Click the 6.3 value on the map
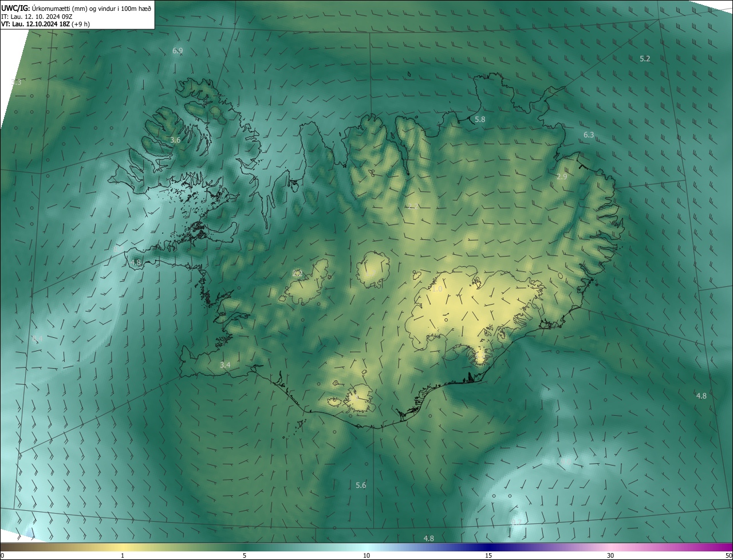The image size is (733, 560). pos(589,135)
